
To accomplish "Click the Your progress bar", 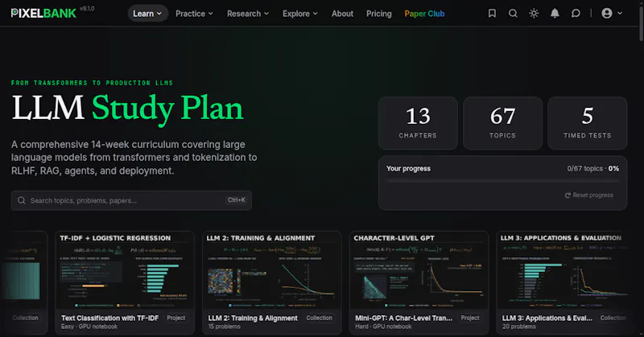I will pos(502,181).
